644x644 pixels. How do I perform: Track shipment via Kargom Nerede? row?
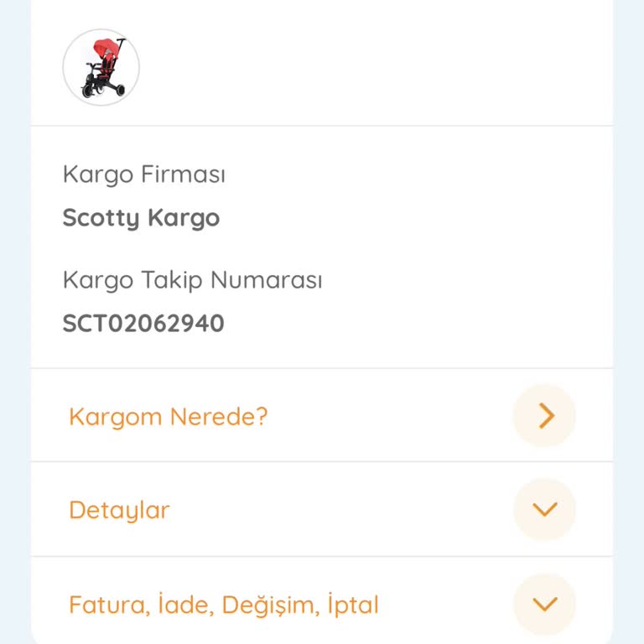[322, 415]
